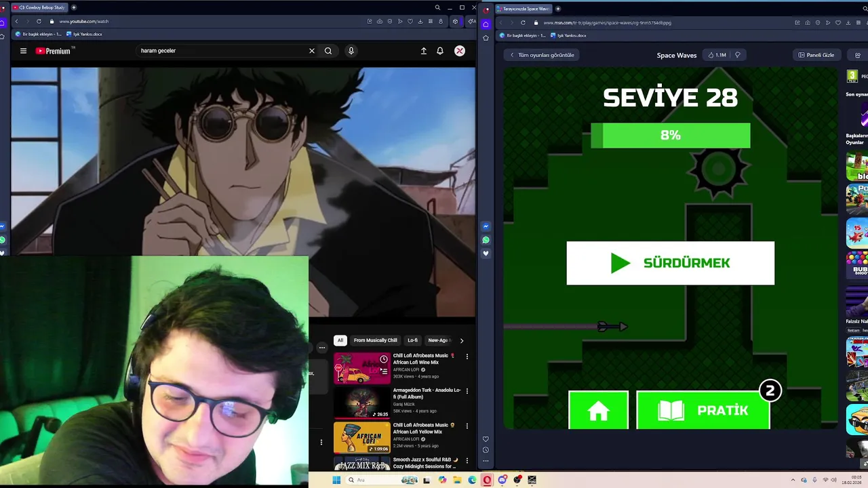Open Discord from the Windows taskbar
The height and width of the screenshot is (488, 868).
point(502,480)
